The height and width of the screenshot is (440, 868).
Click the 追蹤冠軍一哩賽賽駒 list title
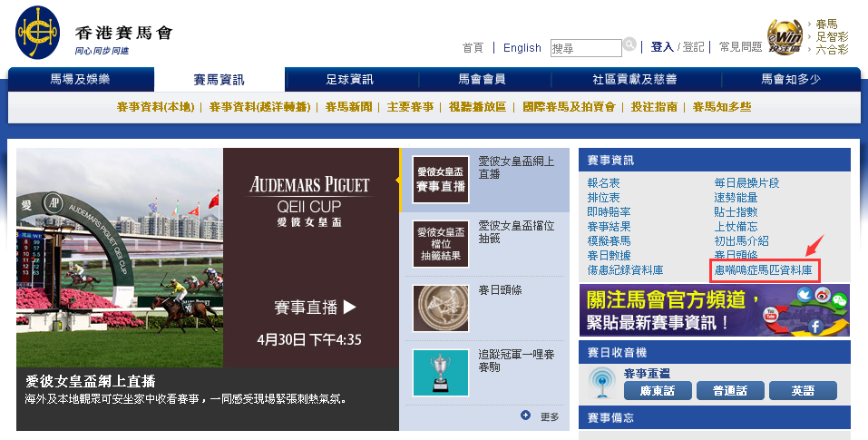(516, 360)
